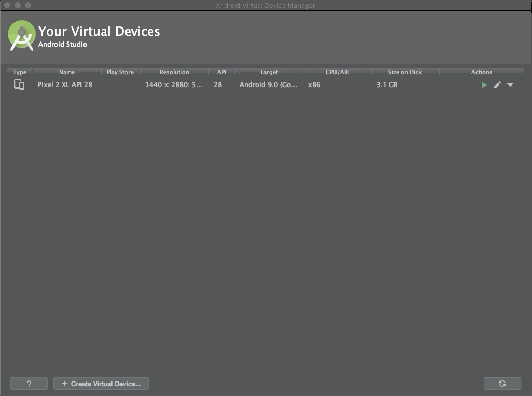Select the 'Pixel 2 XL API 28' name cell

65,85
